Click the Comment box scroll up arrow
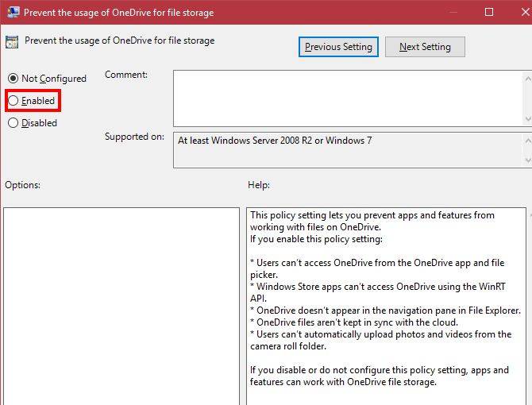 click(528, 79)
